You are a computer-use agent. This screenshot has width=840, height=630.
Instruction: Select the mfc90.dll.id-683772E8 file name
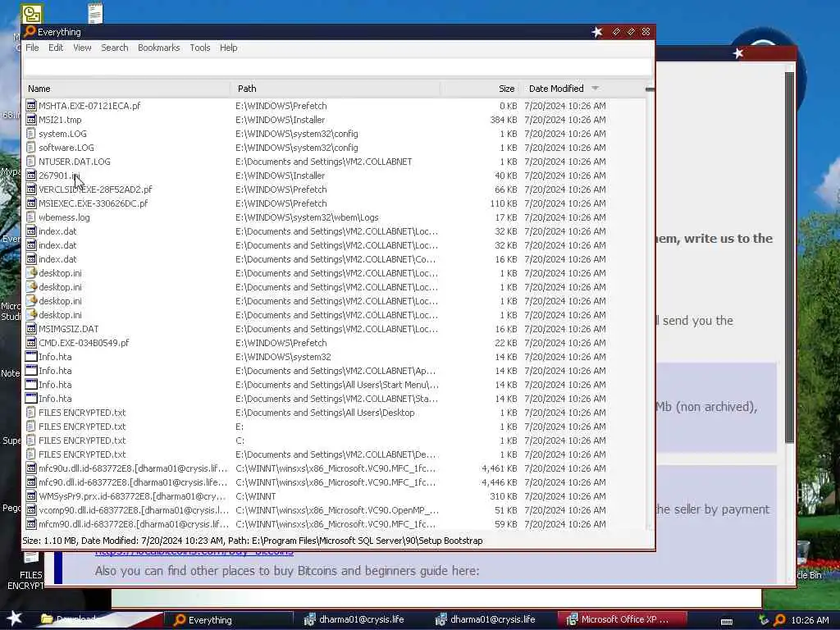pyautogui.click(x=133, y=482)
